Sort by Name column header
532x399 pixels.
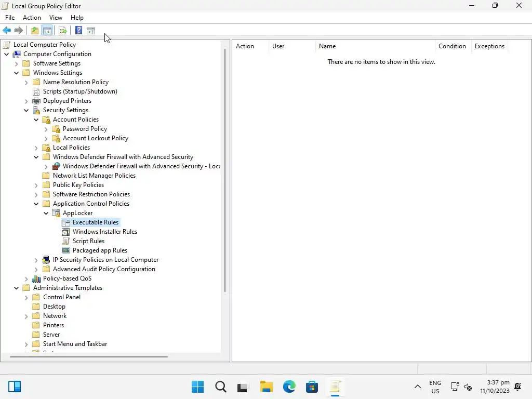375,46
